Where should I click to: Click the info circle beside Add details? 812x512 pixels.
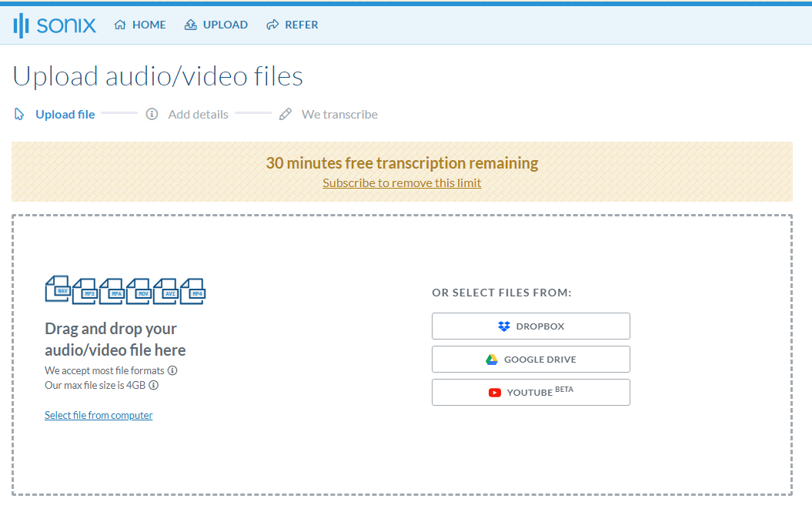point(152,113)
